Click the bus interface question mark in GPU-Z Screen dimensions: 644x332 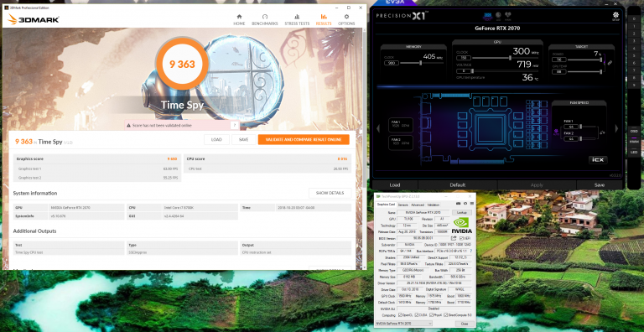tap(470, 251)
